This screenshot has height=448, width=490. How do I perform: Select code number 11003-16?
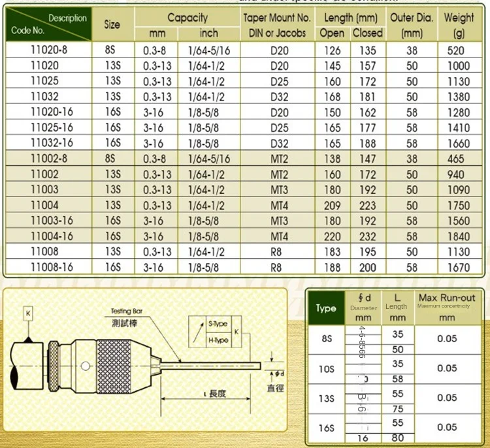(x=52, y=221)
